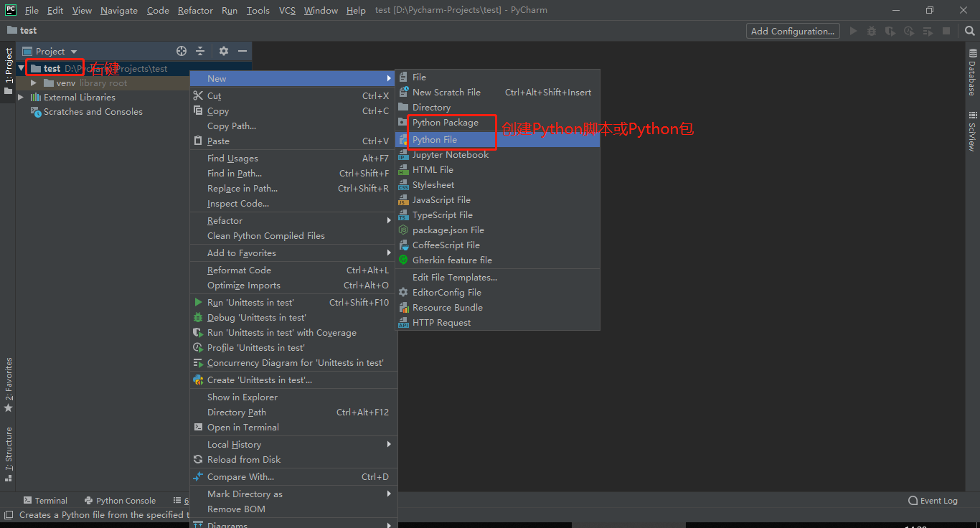The height and width of the screenshot is (528, 980).
Task: Click the EditorConfig File gear icon
Action: (403, 293)
